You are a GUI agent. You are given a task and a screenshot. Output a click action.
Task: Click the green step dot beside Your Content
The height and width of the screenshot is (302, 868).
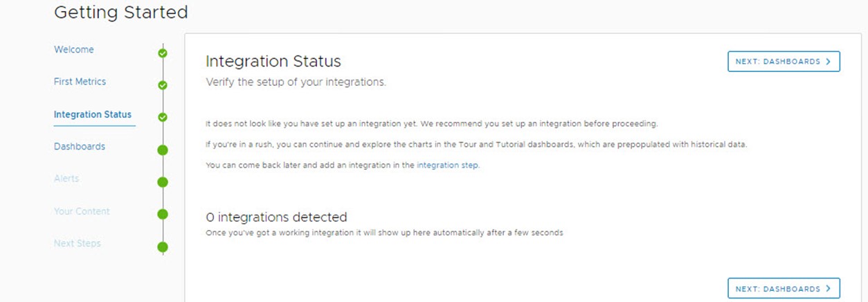coord(163,215)
